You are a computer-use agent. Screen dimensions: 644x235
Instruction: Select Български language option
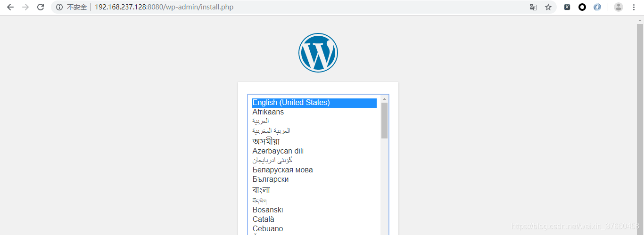tap(314, 179)
